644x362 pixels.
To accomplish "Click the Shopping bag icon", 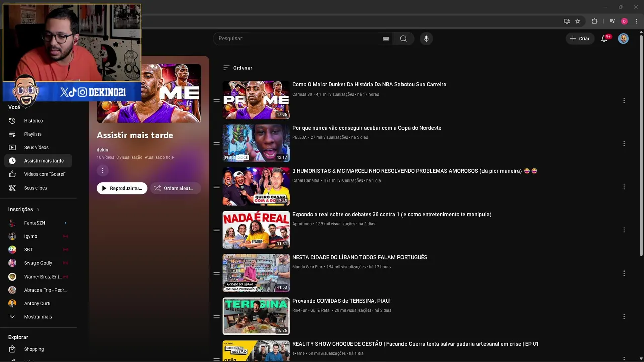I will [12, 349].
